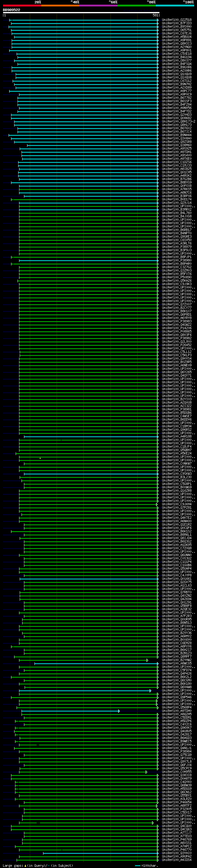Click hit UniRef100_P26452

pos(176,345)
